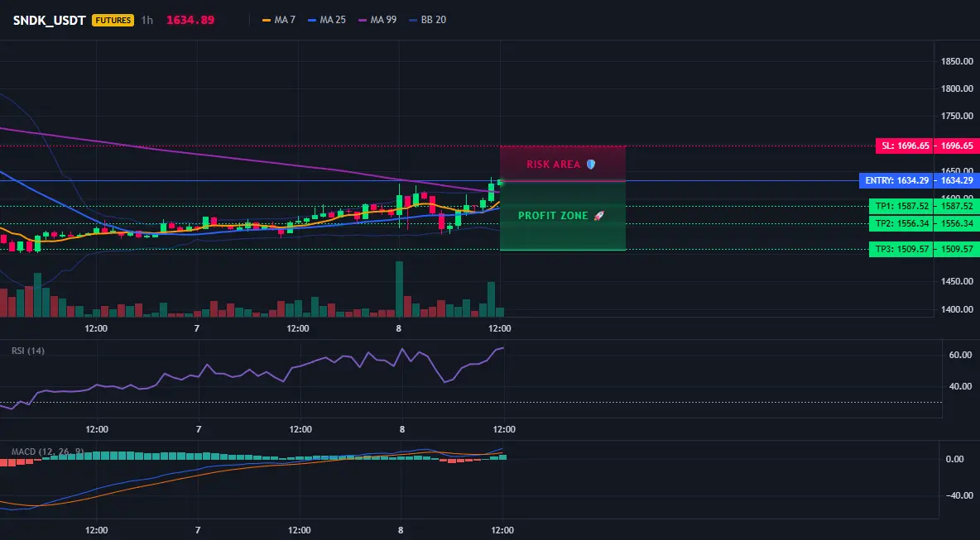Image resolution: width=980 pixels, height=540 pixels.
Task: Click the date 7 on MACD time axis
Action: click(x=197, y=531)
